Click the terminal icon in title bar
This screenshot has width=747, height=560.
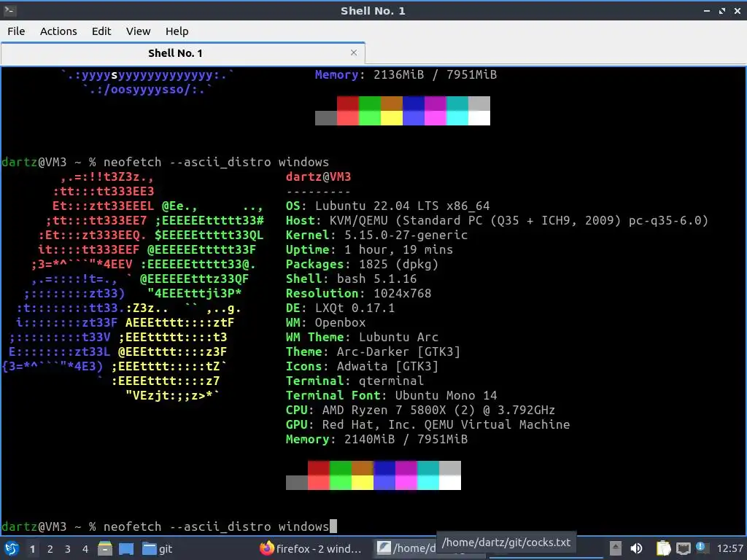tap(9, 10)
